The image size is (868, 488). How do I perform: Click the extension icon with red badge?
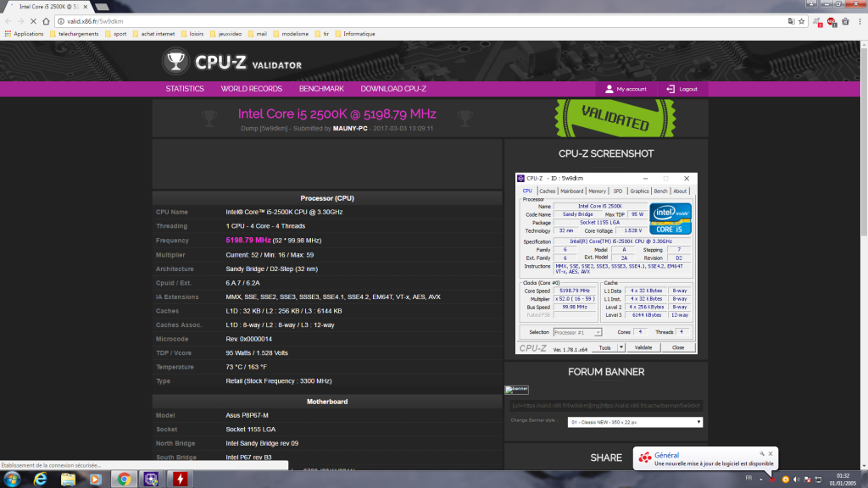(818, 21)
